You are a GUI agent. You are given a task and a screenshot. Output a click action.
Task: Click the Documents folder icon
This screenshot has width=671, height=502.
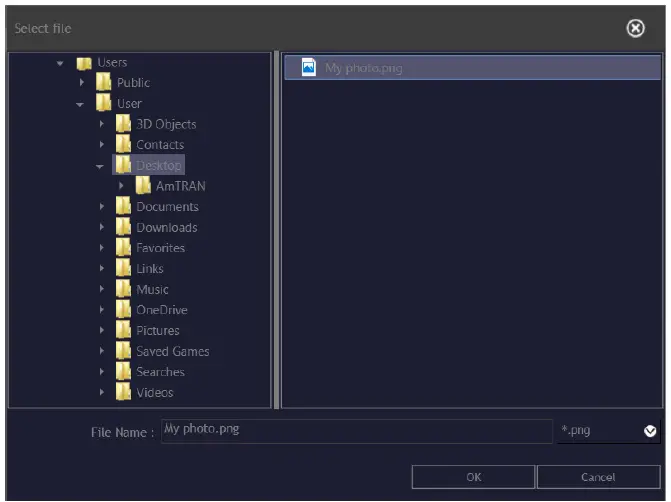tap(123, 206)
